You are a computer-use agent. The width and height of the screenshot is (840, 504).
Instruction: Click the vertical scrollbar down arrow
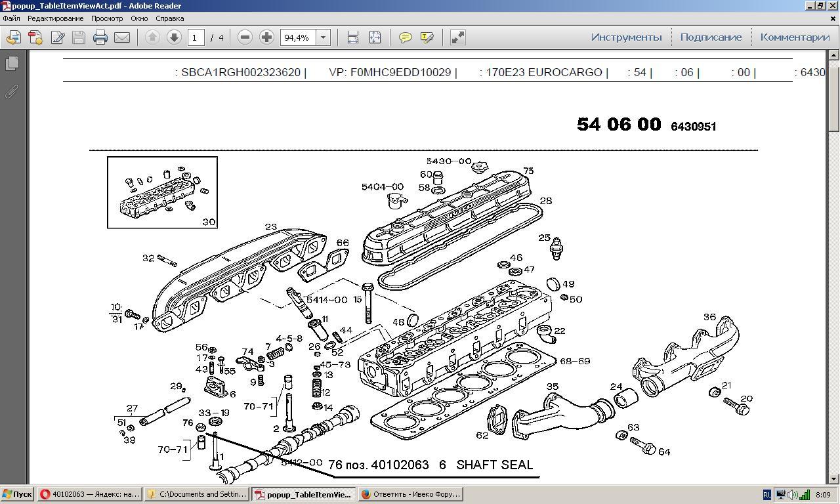point(834,480)
